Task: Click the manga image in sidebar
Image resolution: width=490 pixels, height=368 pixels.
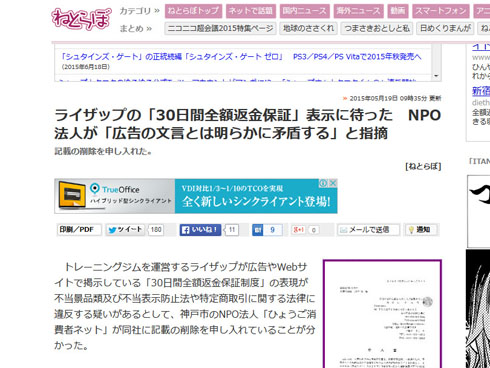Action: pyautogui.click(x=478, y=309)
